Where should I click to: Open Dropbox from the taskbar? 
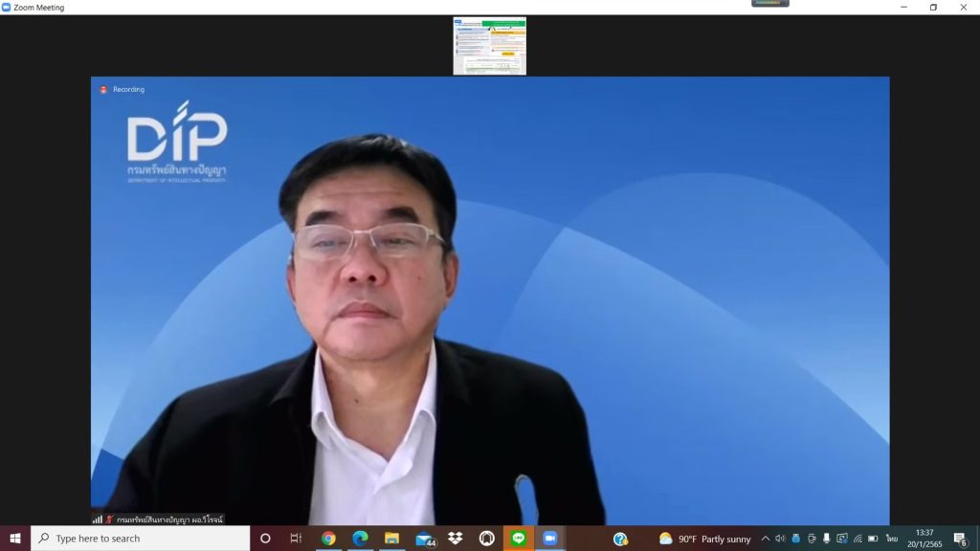click(x=455, y=538)
